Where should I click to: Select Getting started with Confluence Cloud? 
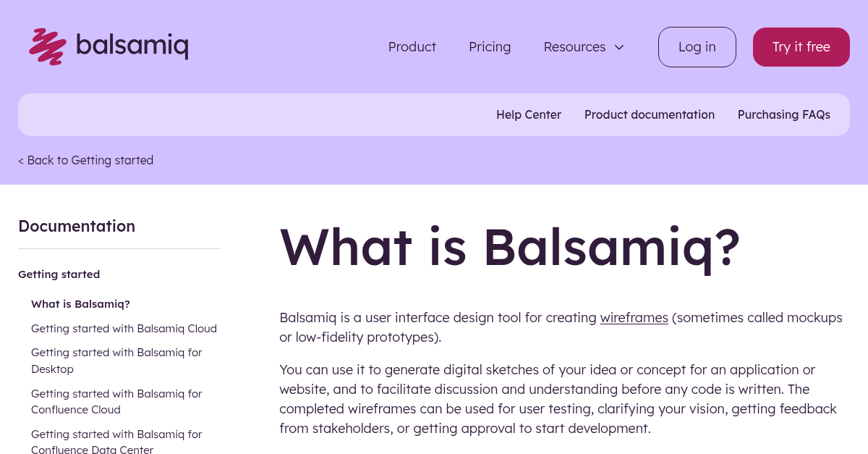pos(116,401)
